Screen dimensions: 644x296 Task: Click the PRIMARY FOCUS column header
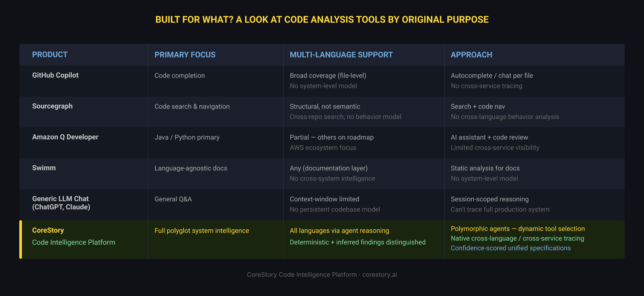(185, 55)
